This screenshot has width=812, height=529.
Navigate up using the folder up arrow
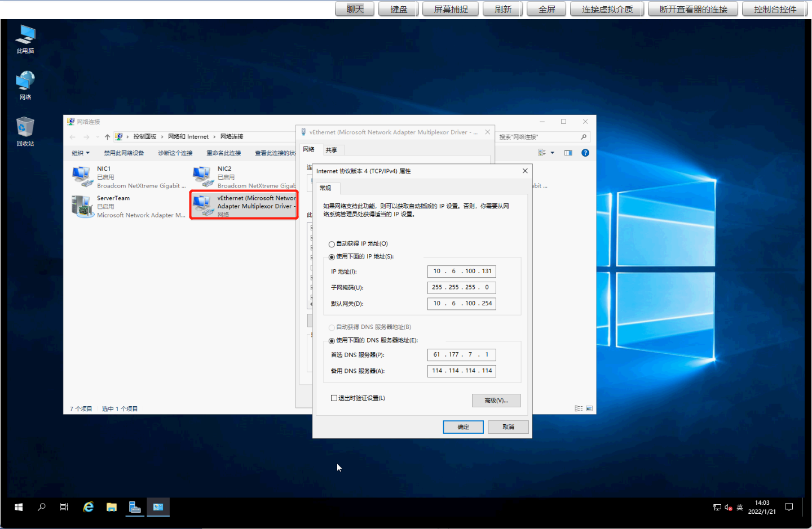click(107, 136)
